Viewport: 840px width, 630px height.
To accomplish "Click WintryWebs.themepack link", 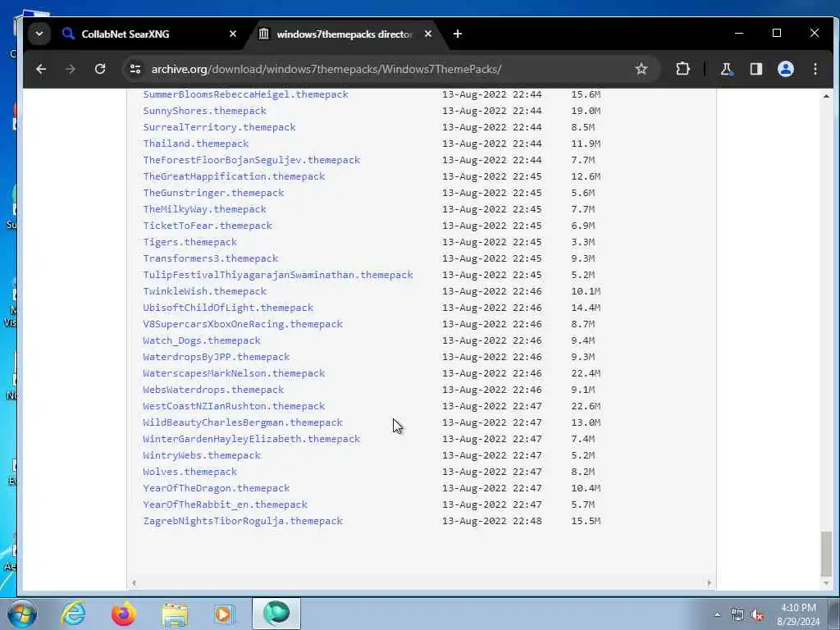I will coord(202,455).
